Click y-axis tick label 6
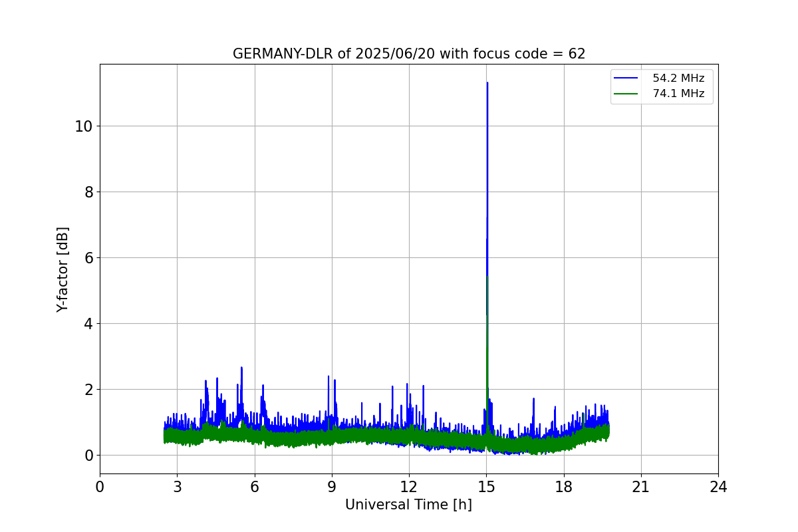 (x=88, y=258)
